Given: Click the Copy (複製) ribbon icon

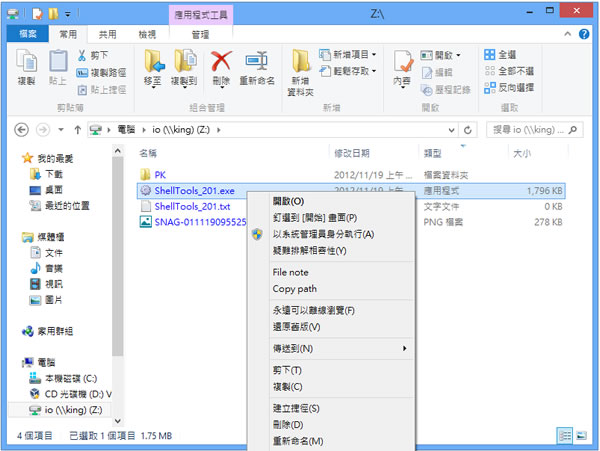Looking at the screenshot, I should pos(26,67).
